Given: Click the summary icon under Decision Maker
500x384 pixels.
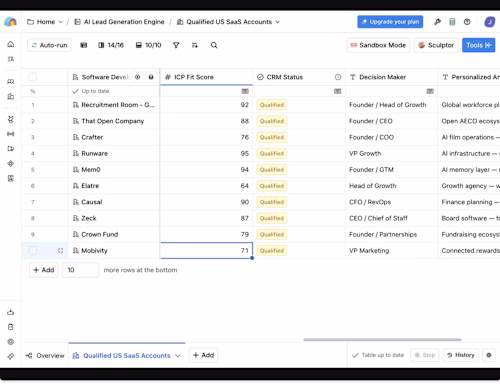Looking at the screenshot, I should click(430, 91).
